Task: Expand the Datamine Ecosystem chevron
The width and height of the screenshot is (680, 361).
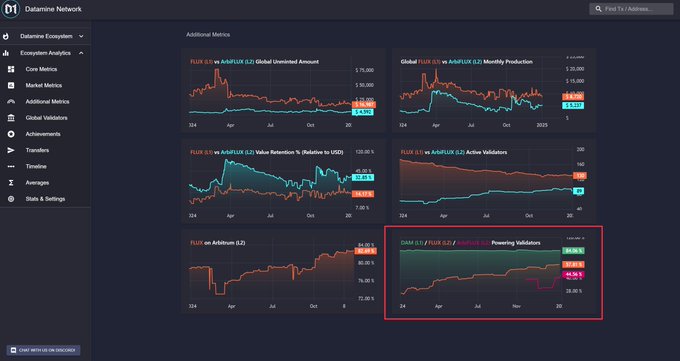Action: (x=81, y=36)
